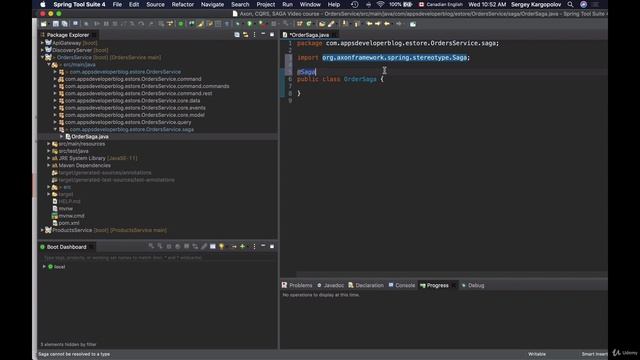
Task: Maximize the Boot Dashboard view
Action: pos(272,247)
